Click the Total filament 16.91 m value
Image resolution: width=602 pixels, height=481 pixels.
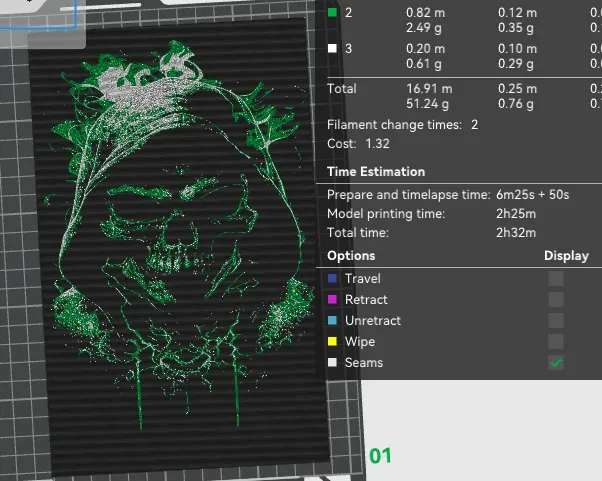[x=429, y=89]
